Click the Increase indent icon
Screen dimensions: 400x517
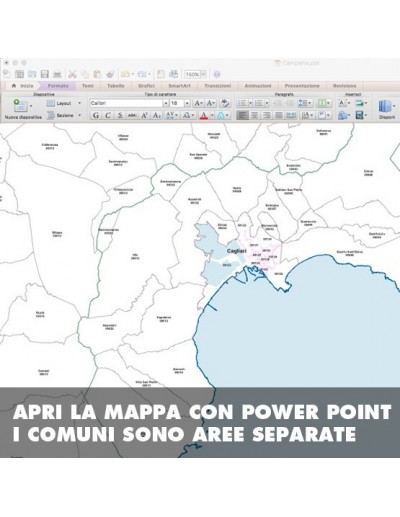289,103
